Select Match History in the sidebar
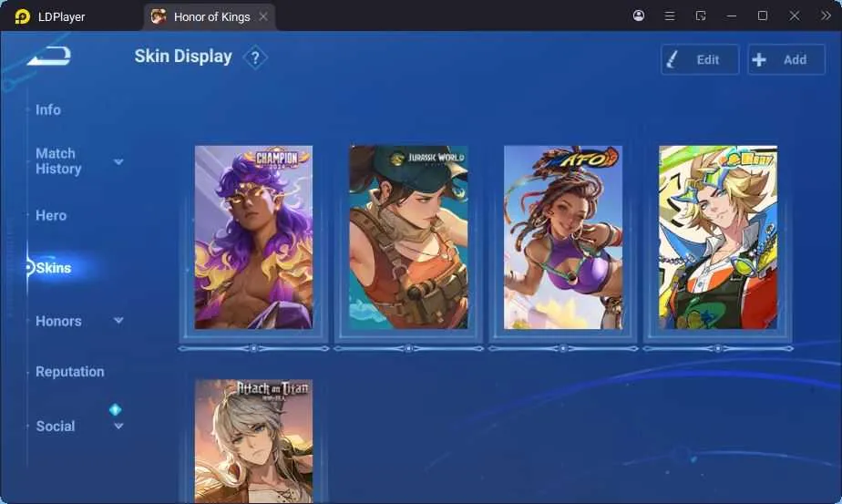The width and height of the screenshot is (842, 504). pos(58,161)
